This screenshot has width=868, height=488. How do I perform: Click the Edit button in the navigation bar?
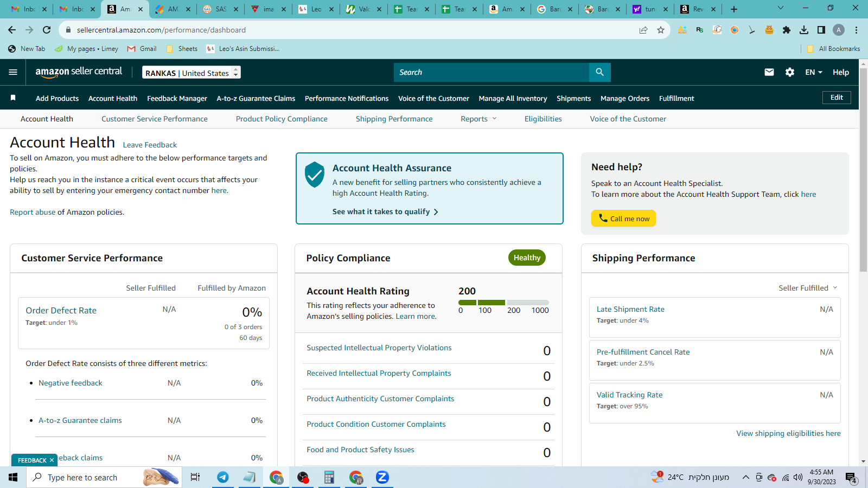click(837, 98)
